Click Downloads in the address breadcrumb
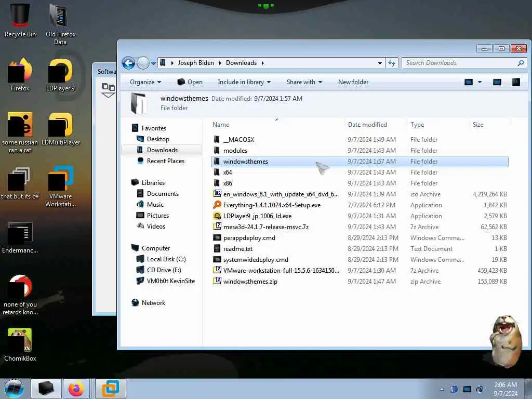532x399 pixels. [241, 63]
